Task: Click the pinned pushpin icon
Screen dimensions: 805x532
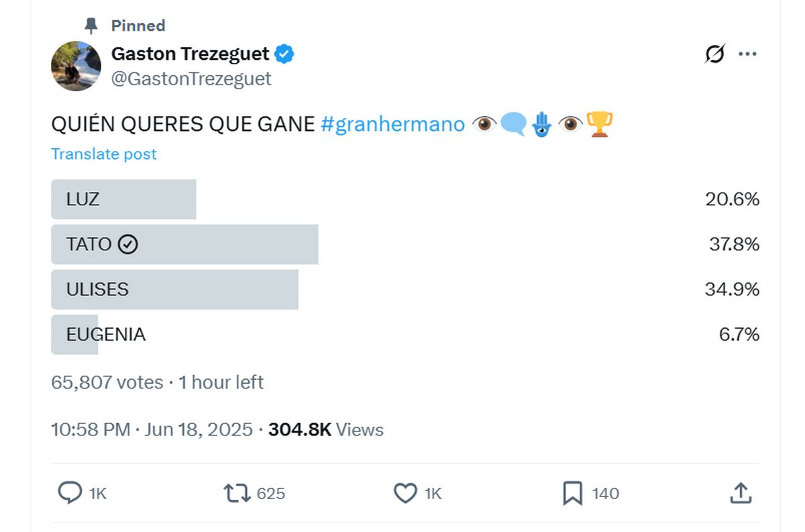Action: pos(91,25)
